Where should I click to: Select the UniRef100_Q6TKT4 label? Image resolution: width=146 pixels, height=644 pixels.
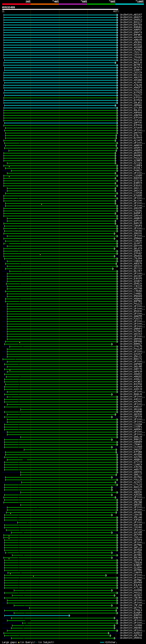[x=131, y=67]
